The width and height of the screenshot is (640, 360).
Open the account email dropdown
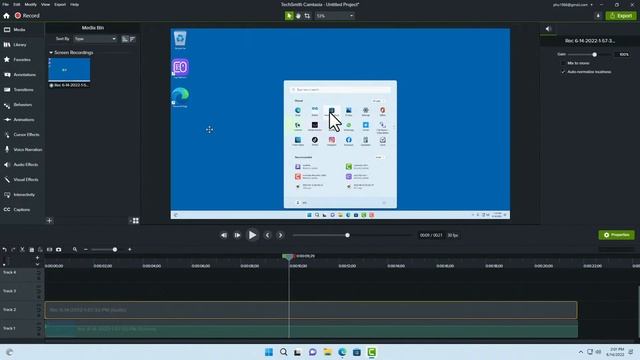[x=573, y=4]
